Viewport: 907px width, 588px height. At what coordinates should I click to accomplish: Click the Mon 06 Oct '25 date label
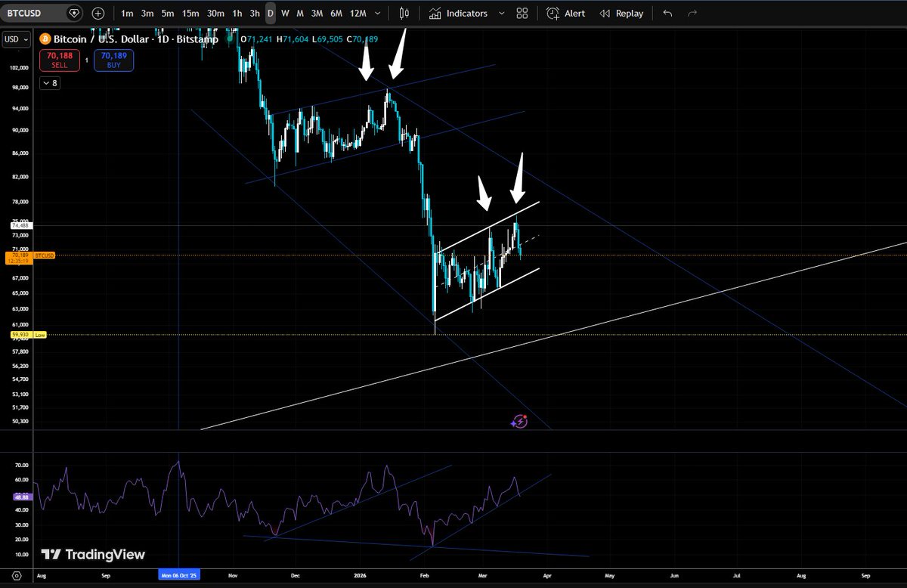click(x=178, y=575)
